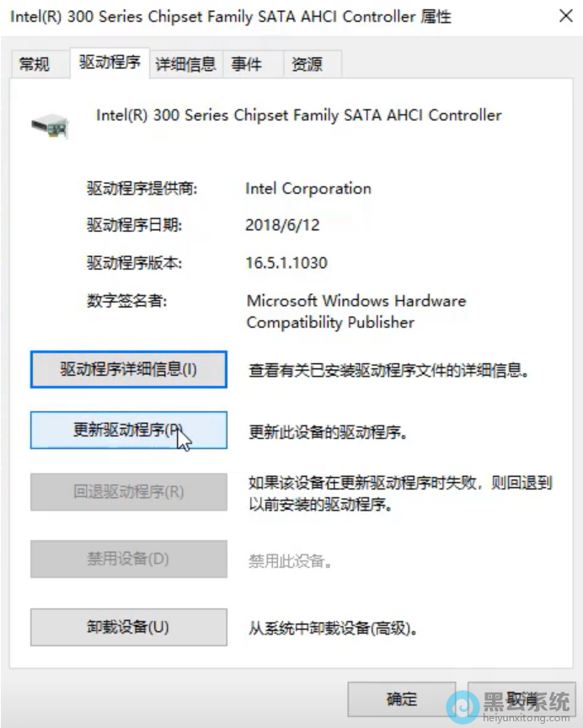583x728 pixels.
Task: Close the properties dialog window
Action: coord(565,16)
